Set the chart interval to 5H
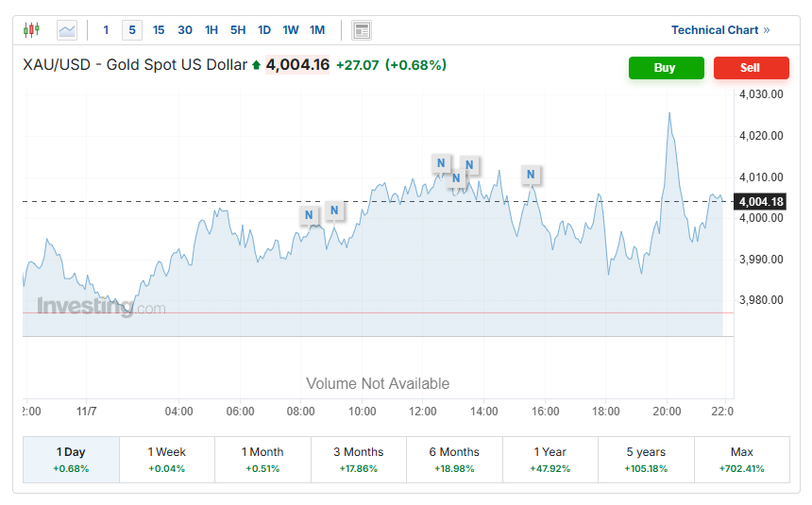The image size is (812, 505). coord(238,30)
